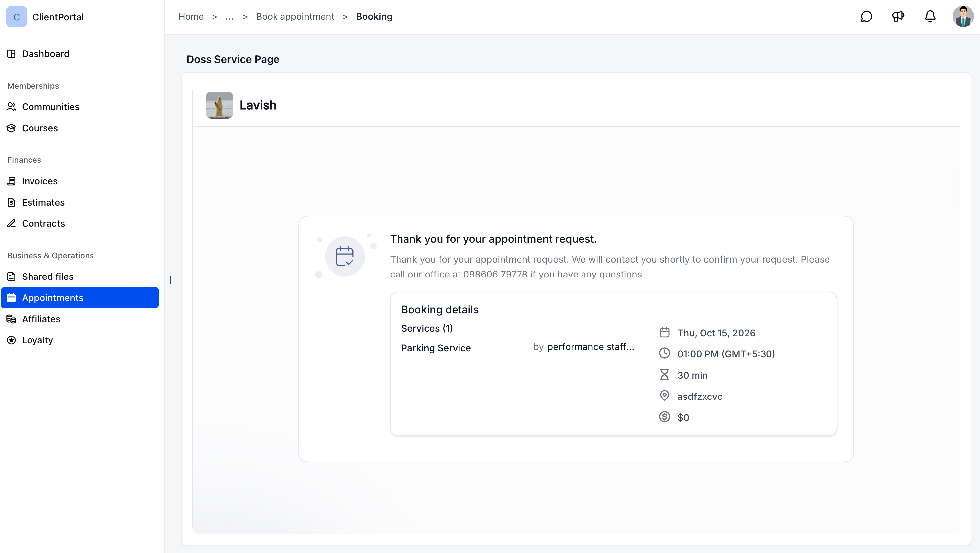Click the Dashboard grid icon
This screenshot has width=980, height=553.
click(11, 54)
